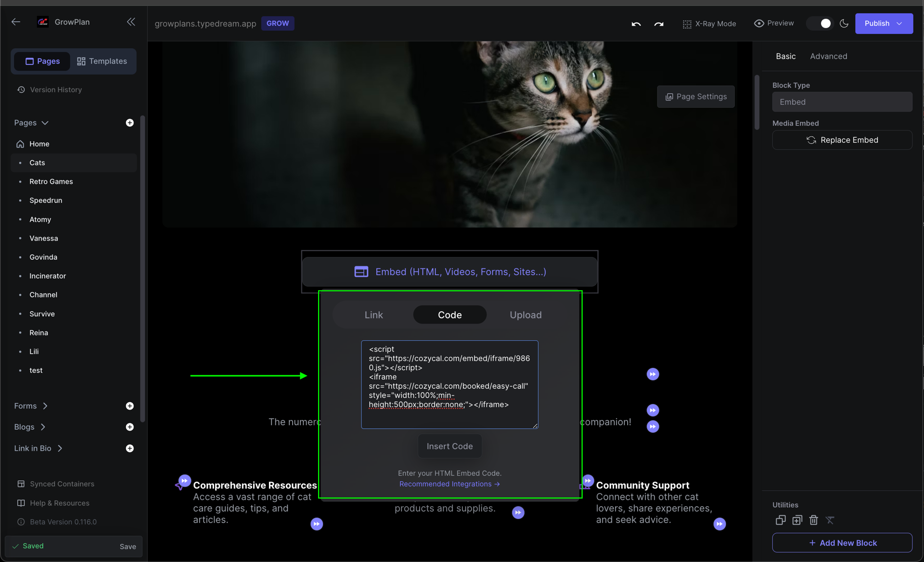
Task: Click the GrowPlan site logo icon
Action: point(43,22)
